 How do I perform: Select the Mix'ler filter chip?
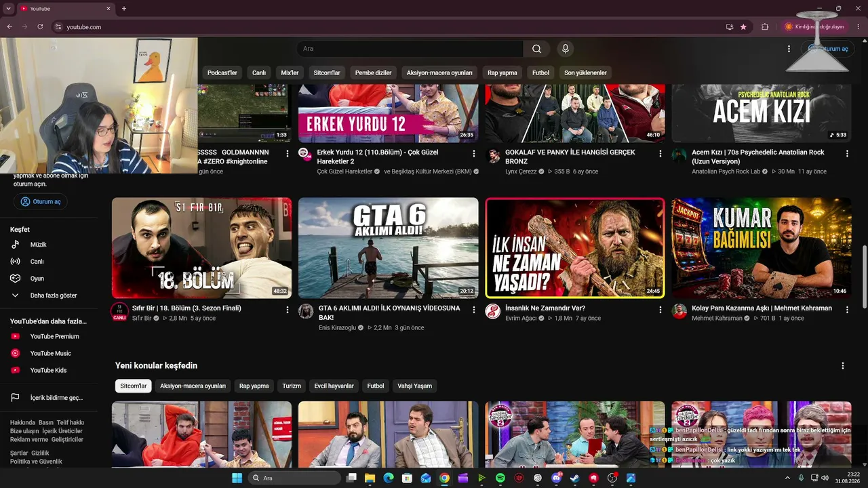[x=290, y=73]
